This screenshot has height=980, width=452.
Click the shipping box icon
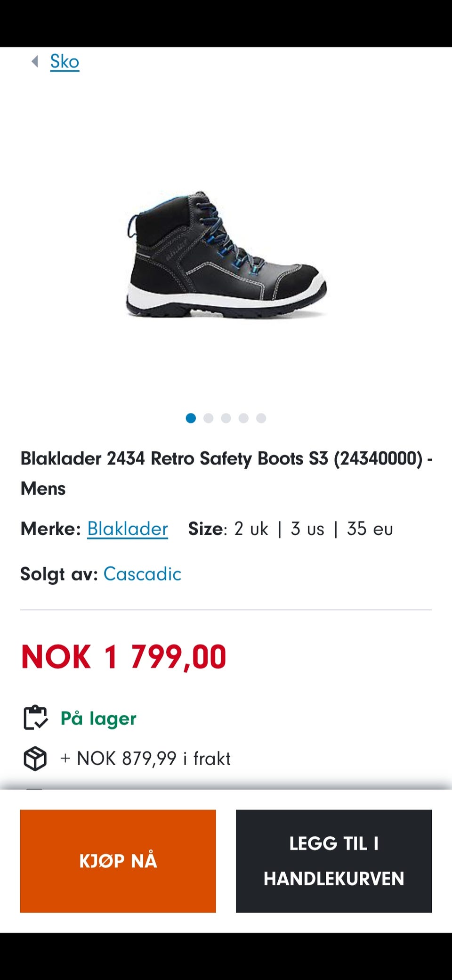pos(35,759)
